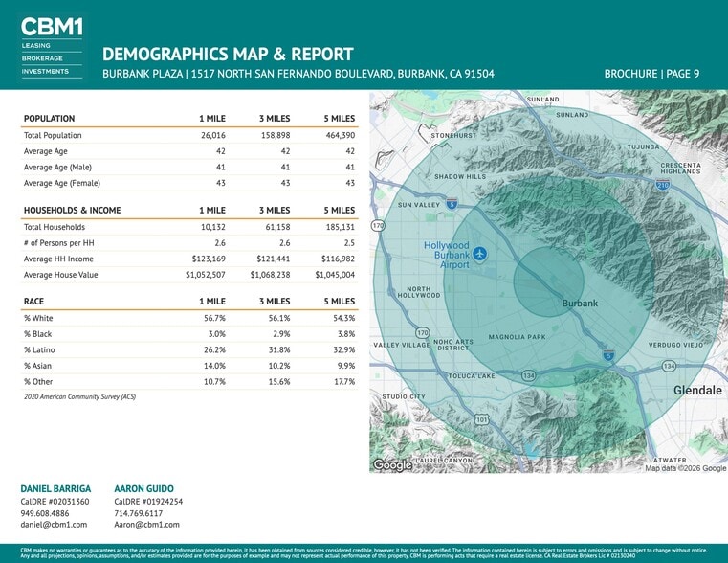Click the 1-mile % Asian value 14.0%

click(214, 366)
